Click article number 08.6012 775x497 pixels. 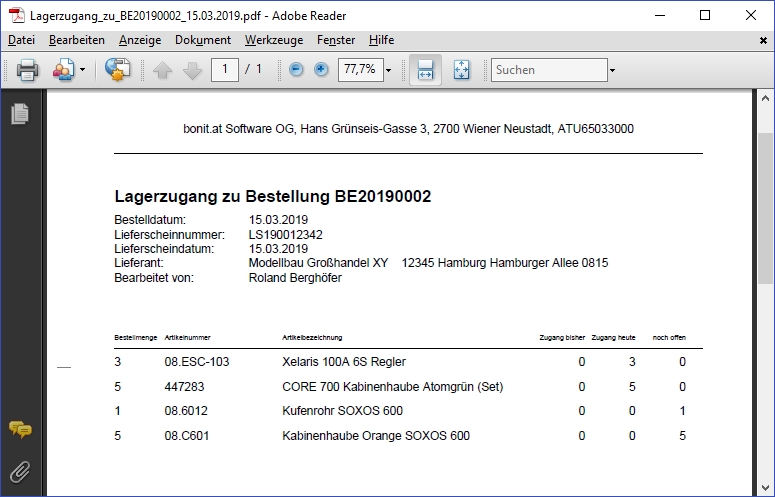click(x=186, y=411)
